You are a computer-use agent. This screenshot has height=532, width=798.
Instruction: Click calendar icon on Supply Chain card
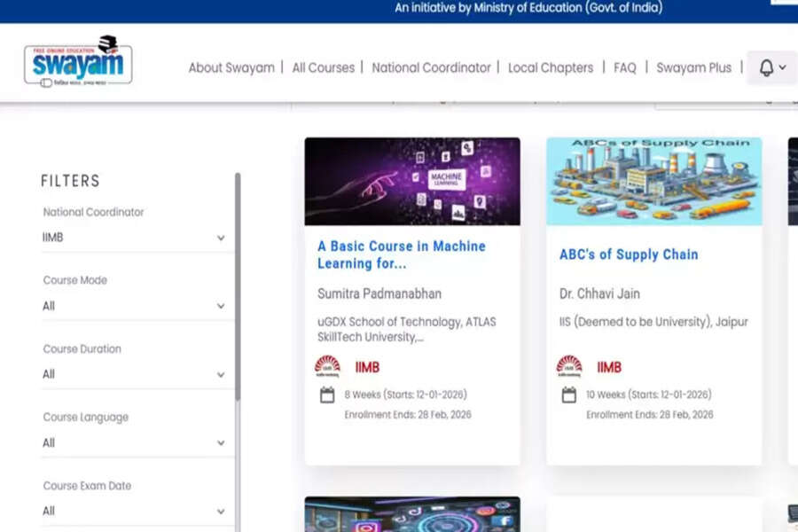(569, 395)
